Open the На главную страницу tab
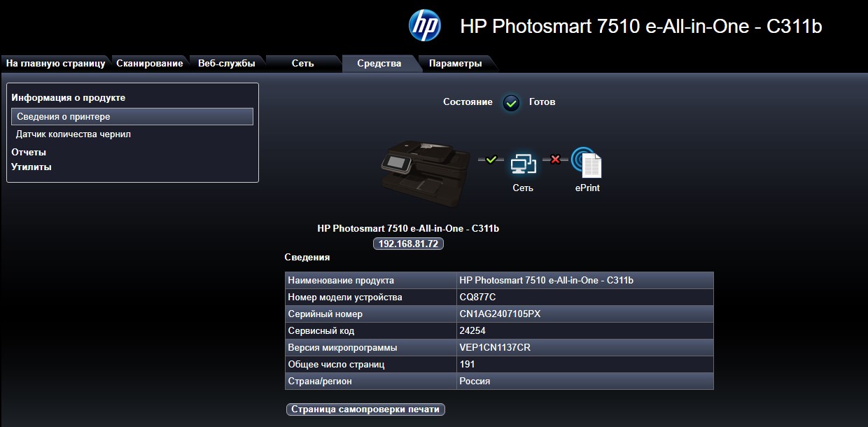The width and height of the screenshot is (868, 427). (55, 63)
